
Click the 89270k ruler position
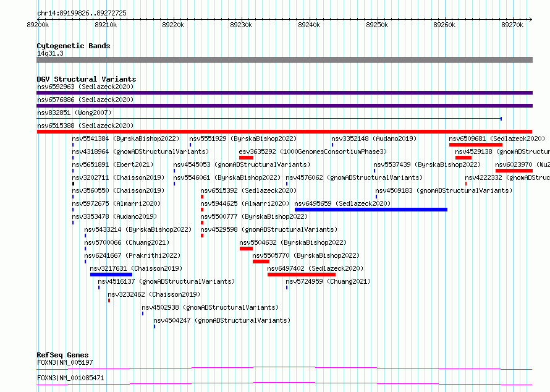[x=512, y=25]
